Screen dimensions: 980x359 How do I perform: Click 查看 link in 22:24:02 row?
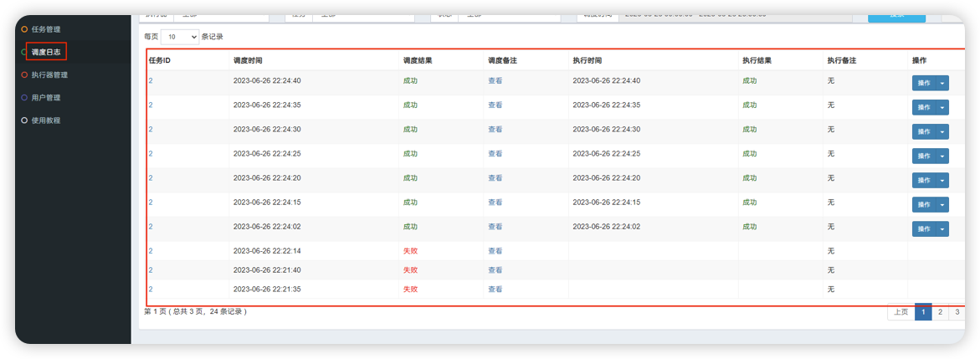(x=495, y=227)
